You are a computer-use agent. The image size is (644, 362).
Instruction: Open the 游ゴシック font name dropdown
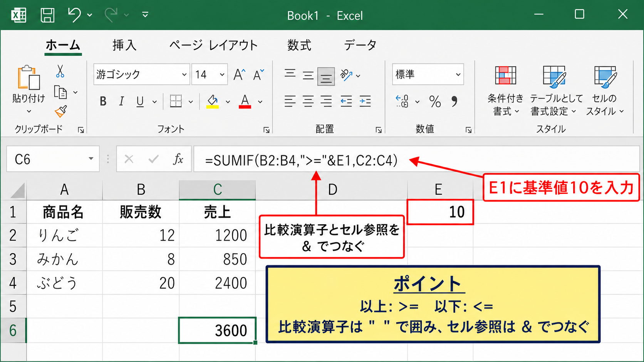point(184,75)
